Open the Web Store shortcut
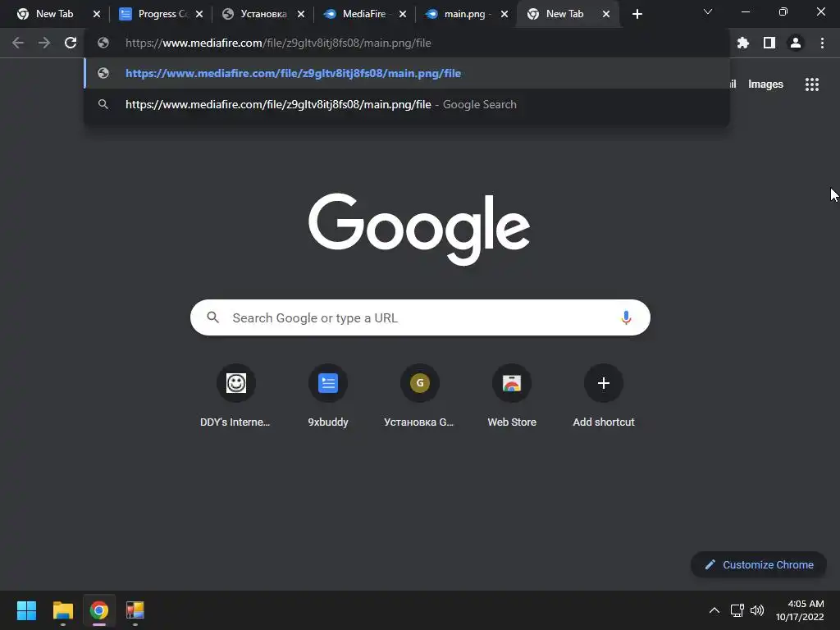The image size is (840, 630). coord(512,396)
